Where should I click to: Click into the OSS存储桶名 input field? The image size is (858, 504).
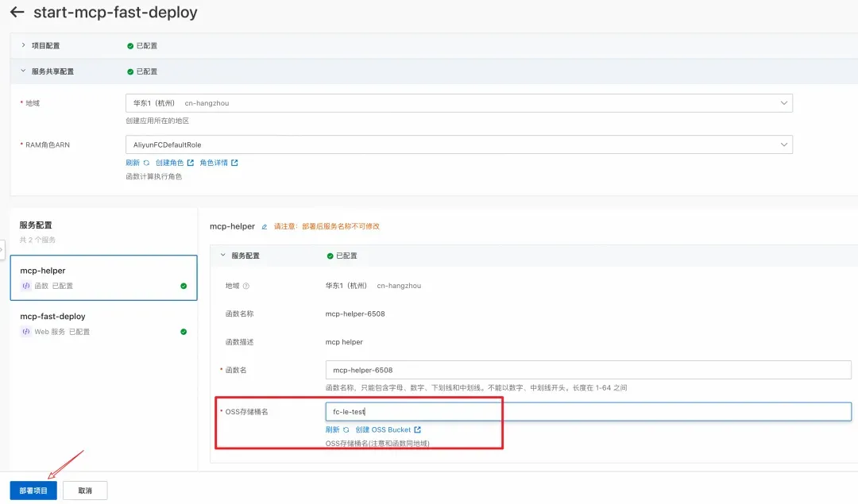[588, 412]
